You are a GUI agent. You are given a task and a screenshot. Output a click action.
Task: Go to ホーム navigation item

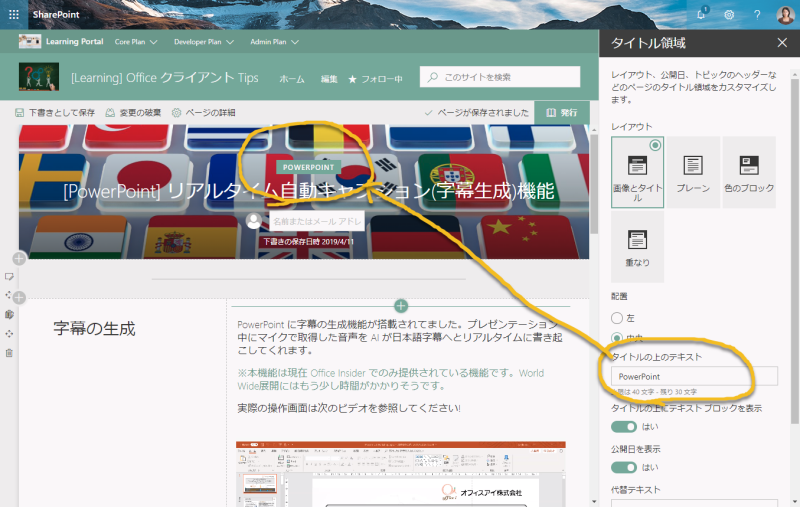(x=292, y=79)
